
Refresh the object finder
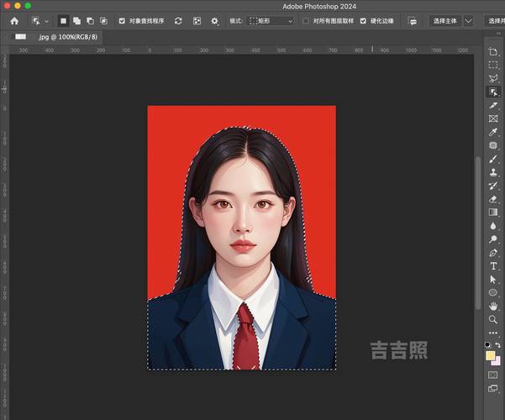click(178, 21)
